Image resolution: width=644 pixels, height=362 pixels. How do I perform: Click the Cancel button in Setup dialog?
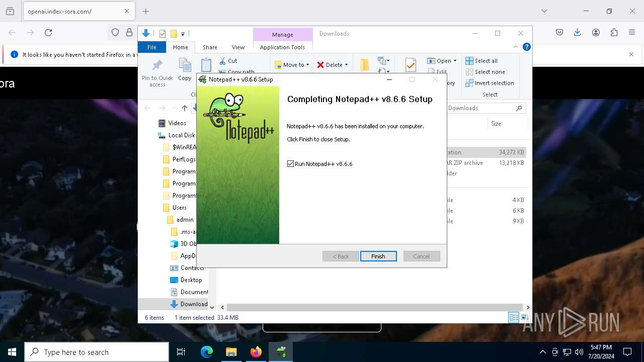[x=422, y=256]
